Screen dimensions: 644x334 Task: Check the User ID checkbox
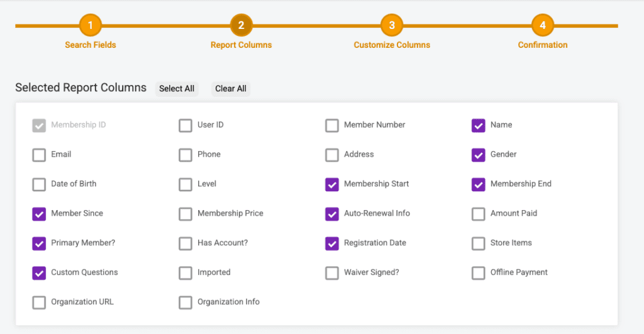pos(186,125)
